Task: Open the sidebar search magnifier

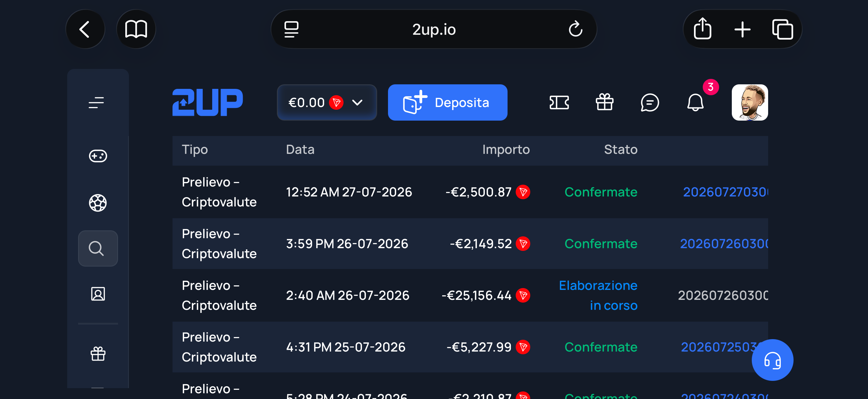Action: [98, 248]
